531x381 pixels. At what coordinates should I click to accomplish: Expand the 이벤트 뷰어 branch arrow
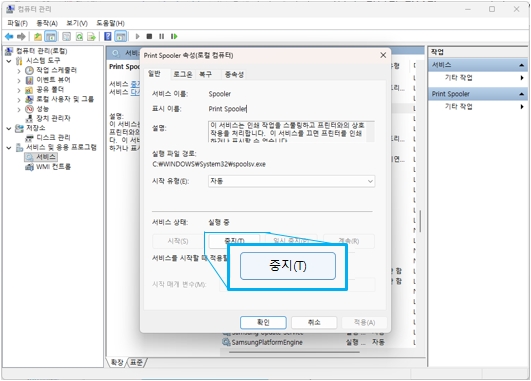click(19, 81)
